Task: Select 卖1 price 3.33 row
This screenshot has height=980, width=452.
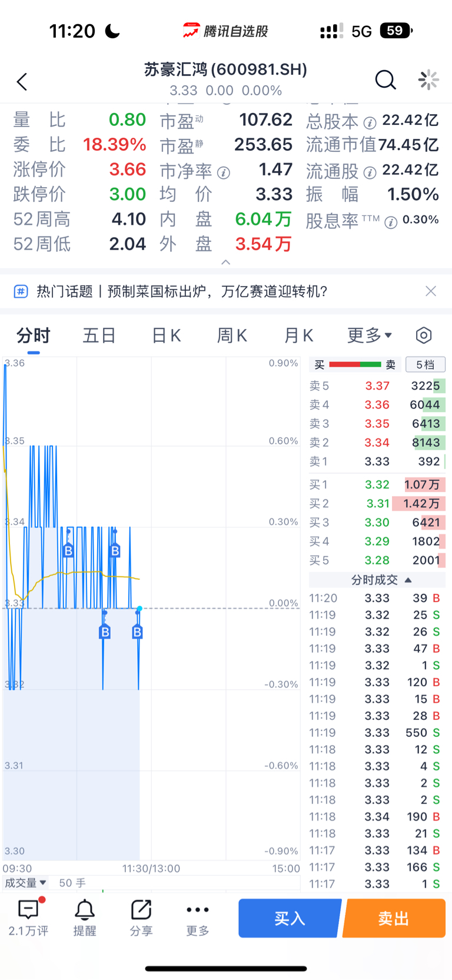Action: pyautogui.click(x=377, y=461)
